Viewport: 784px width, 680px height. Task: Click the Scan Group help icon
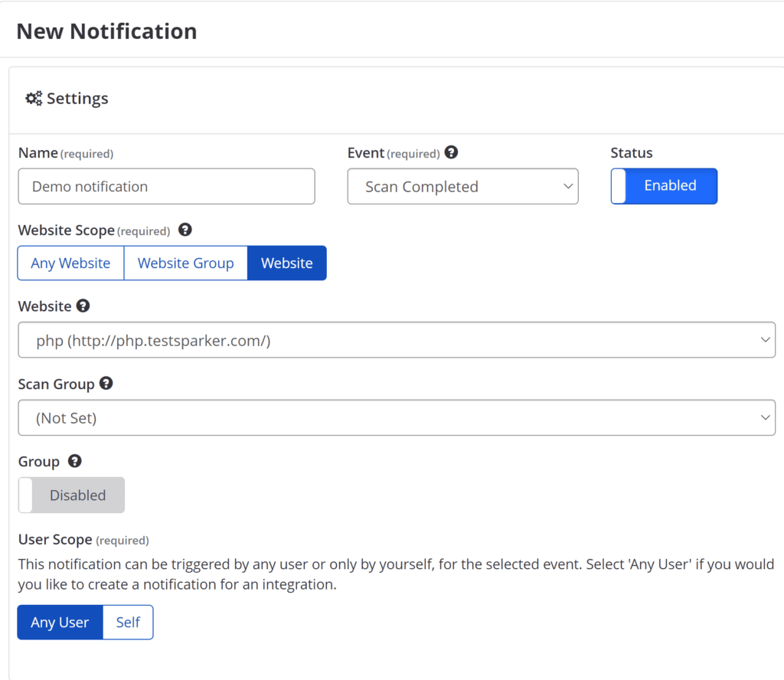[x=105, y=384]
